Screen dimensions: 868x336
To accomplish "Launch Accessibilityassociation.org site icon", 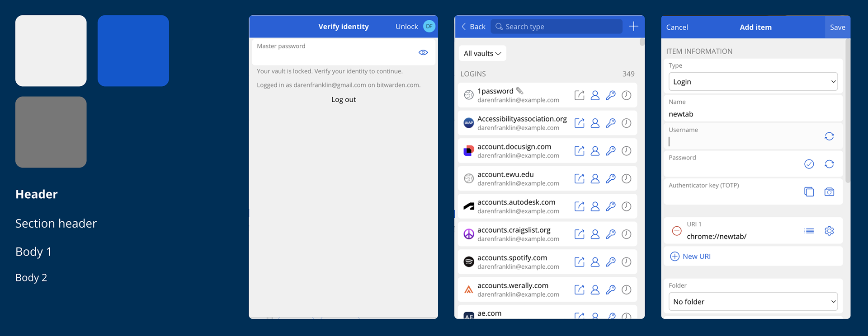I will (x=579, y=123).
